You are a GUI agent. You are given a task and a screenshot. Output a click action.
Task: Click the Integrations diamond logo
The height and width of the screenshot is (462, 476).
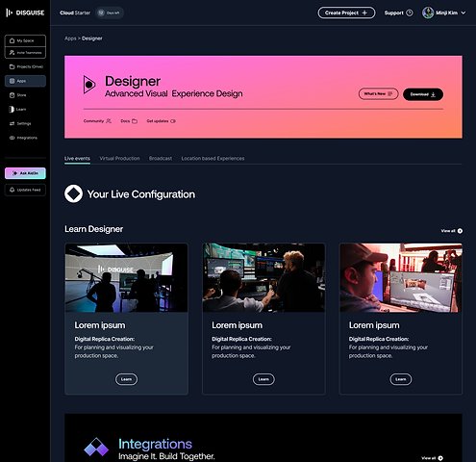pyautogui.click(x=96, y=447)
